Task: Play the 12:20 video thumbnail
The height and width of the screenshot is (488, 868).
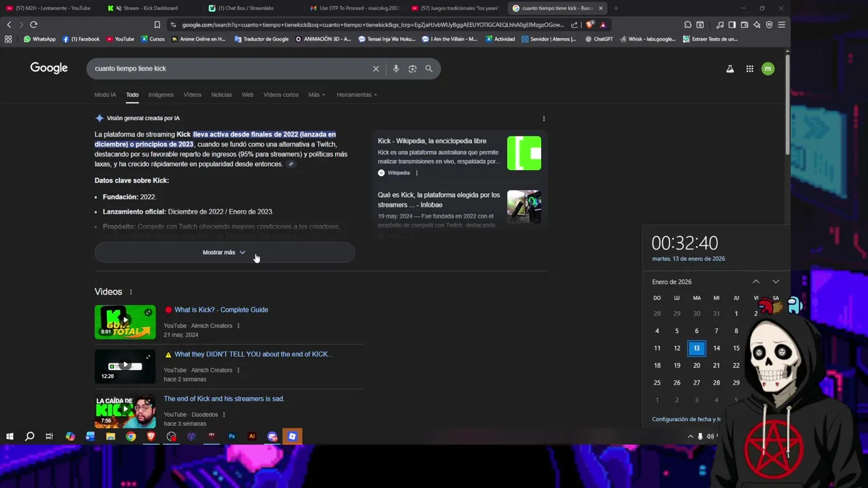Action: coord(125,367)
